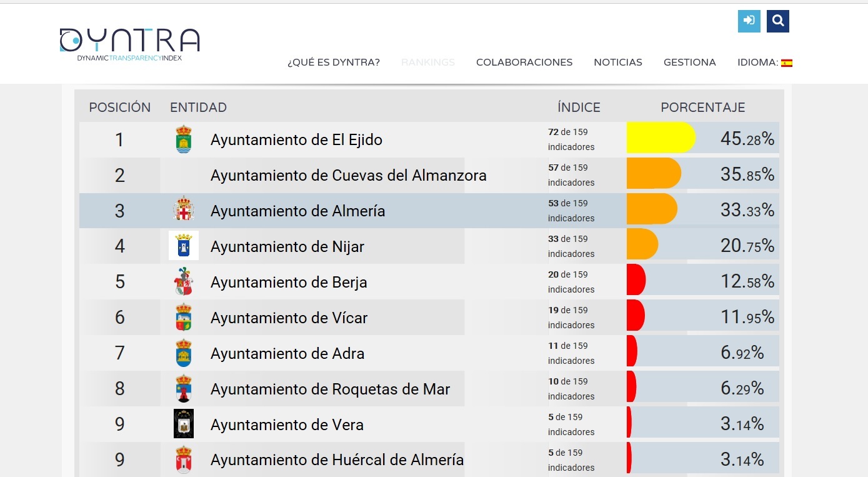This screenshot has width=868, height=477.
Task: Open Ayuntamiento de Vera entry
Action: point(287,424)
